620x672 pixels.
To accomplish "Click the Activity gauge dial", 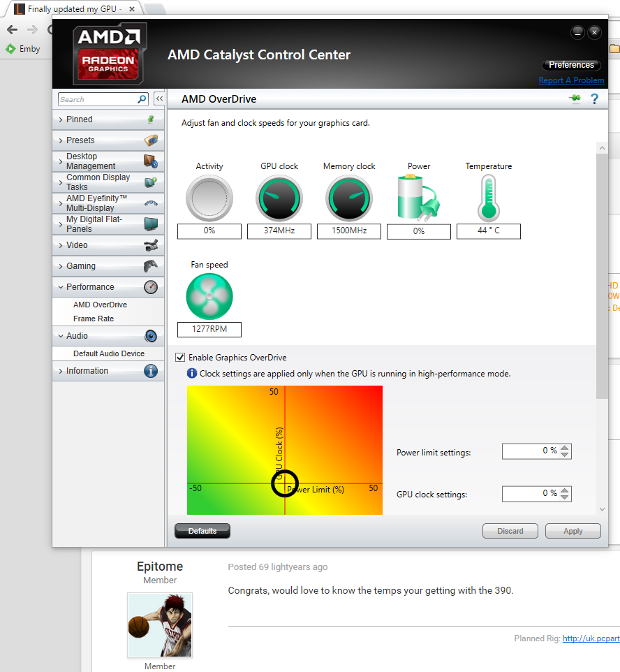I will pos(209,198).
